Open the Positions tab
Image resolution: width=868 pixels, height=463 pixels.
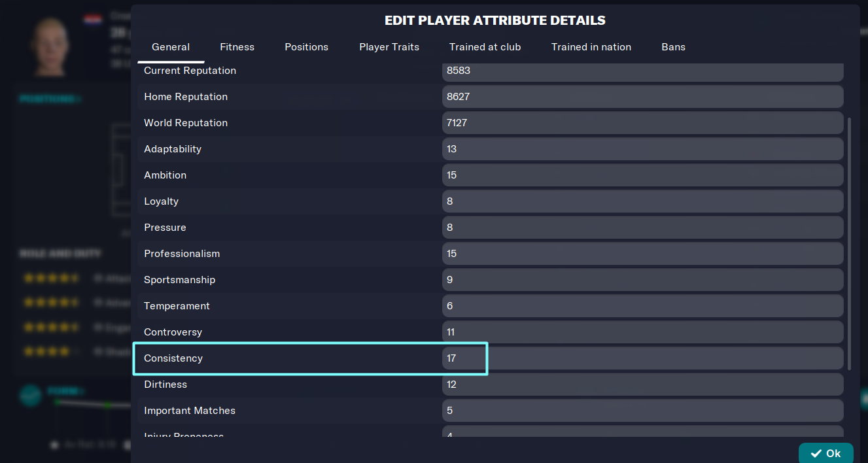306,47
